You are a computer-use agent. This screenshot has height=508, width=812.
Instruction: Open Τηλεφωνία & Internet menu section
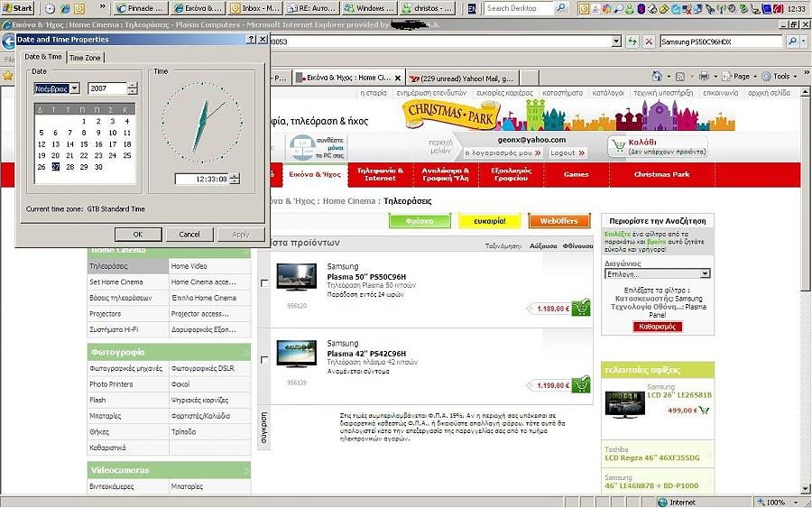(x=380, y=174)
